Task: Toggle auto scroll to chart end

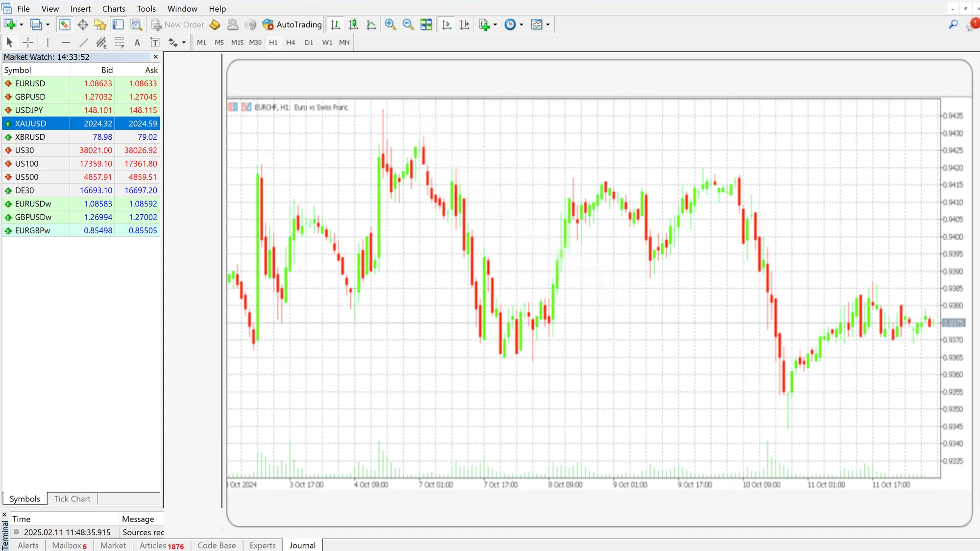Action: tap(446, 24)
